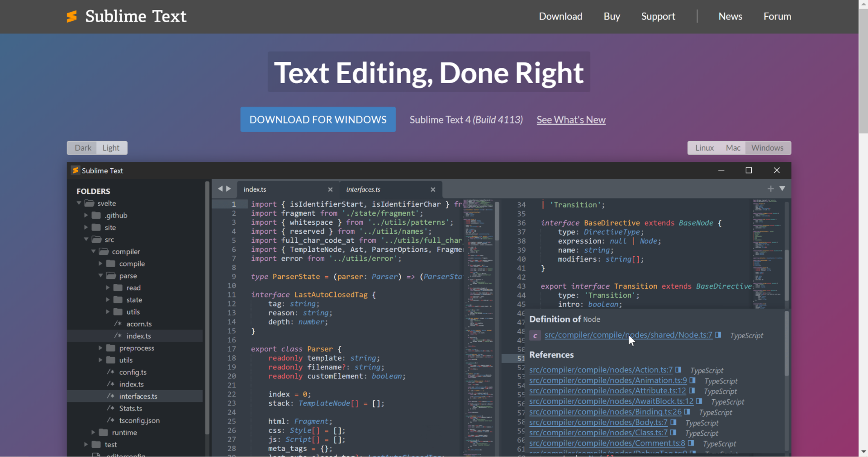Click the Download for Windows button
The width and height of the screenshot is (868, 457).
click(318, 119)
